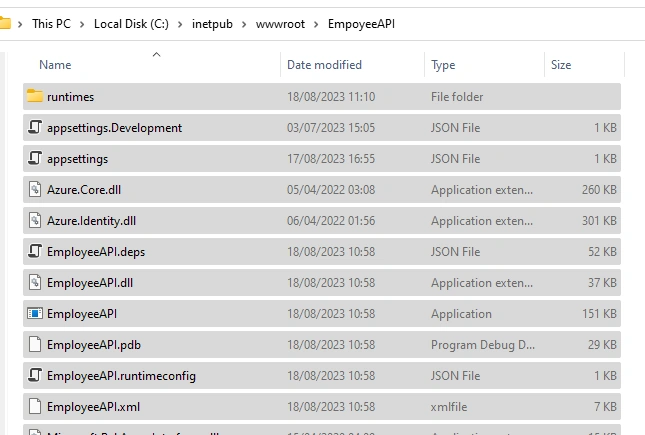Select EmployeeAPI.xml file name
This screenshot has height=435, width=645.
pos(93,407)
